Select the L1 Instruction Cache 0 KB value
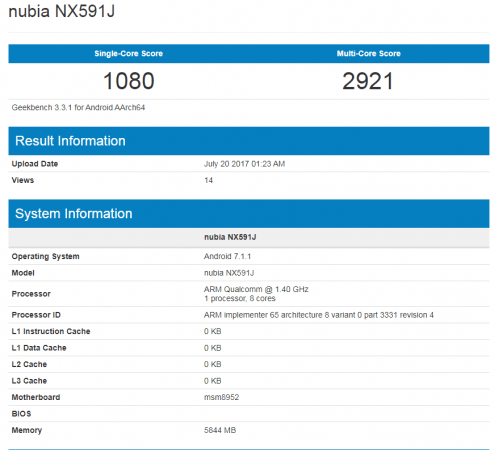 click(213, 331)
